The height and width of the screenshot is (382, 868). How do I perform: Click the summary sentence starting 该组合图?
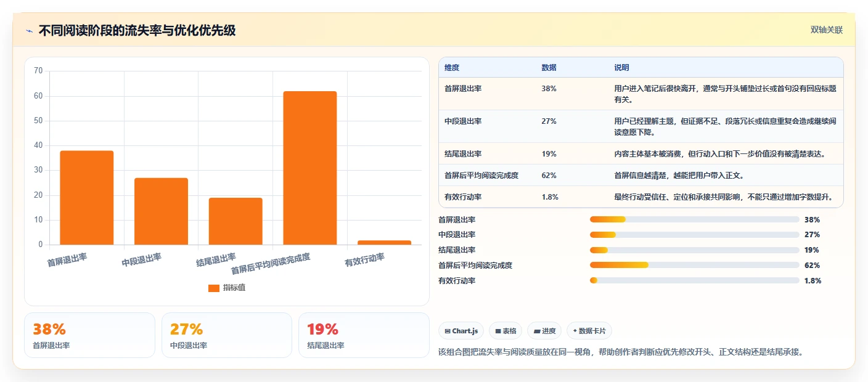click(621, 352)
